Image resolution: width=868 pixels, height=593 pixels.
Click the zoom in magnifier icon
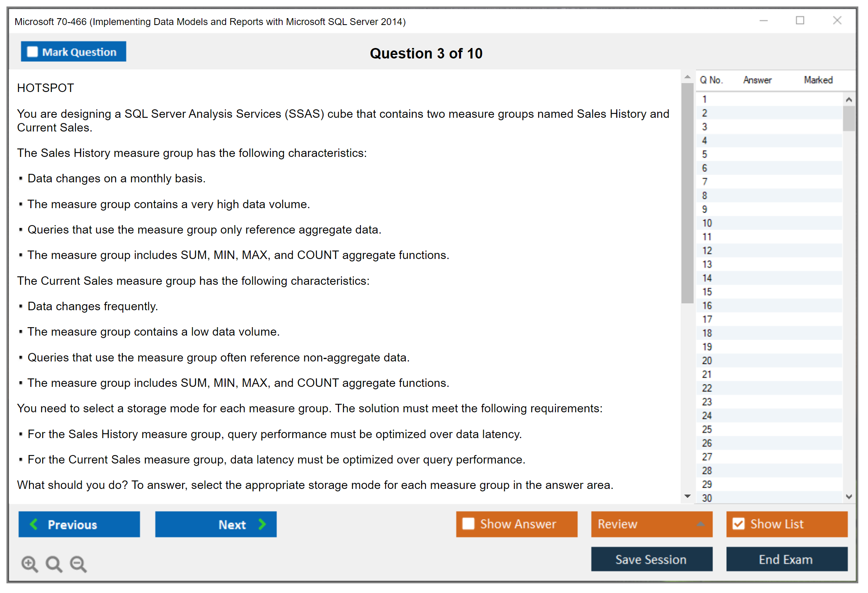click(29, 564)
